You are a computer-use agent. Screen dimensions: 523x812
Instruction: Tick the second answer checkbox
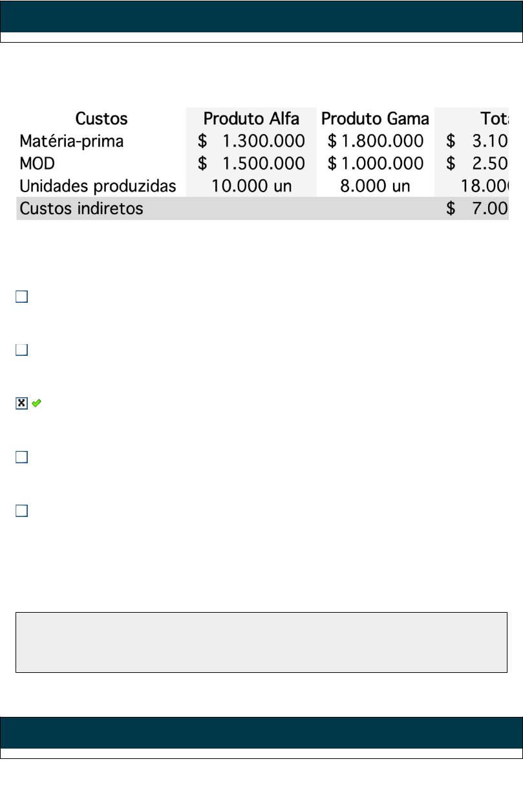(x=21, y=350)
